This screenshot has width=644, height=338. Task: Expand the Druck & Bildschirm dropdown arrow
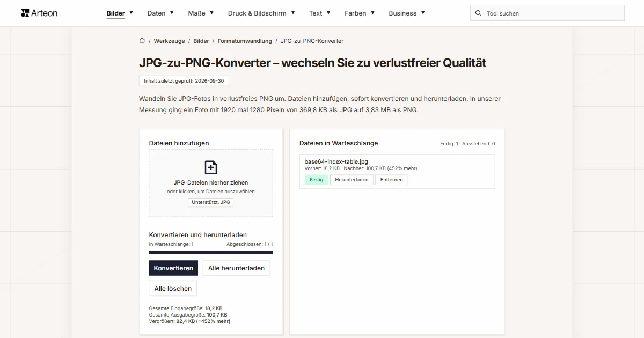(293, 13)
